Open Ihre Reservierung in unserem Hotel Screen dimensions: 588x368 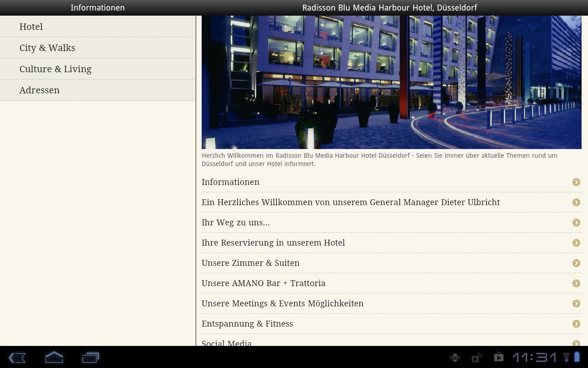(x=391, y=243)
